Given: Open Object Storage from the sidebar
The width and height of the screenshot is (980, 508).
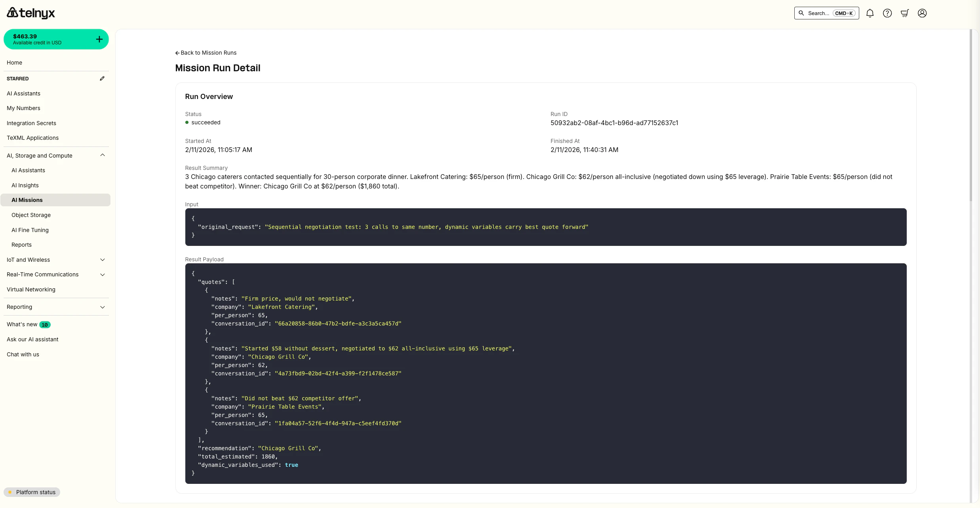Looking at the screenshot, I should 31,215.
